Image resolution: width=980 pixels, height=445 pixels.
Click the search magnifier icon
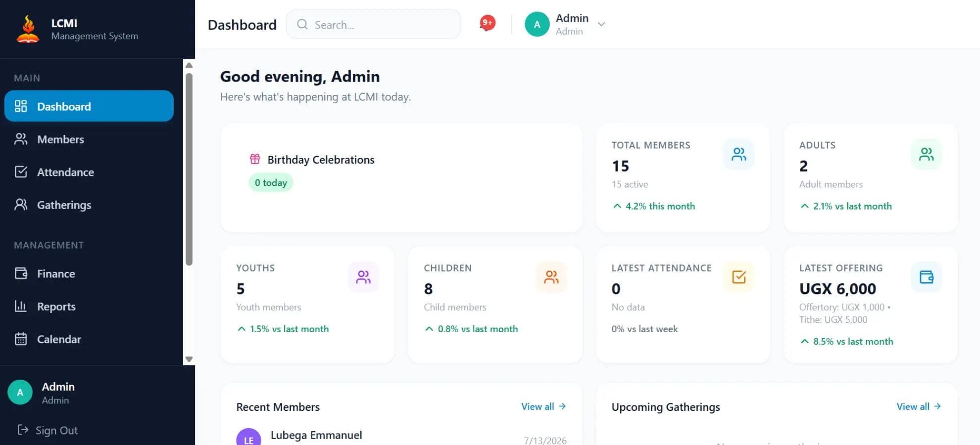point(302,24)
